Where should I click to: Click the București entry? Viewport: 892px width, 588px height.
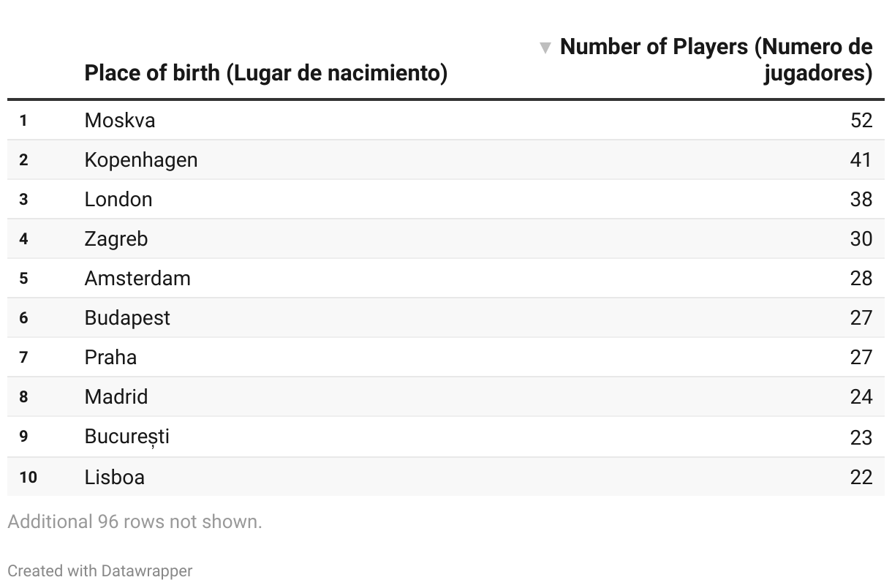coord(127,437)
